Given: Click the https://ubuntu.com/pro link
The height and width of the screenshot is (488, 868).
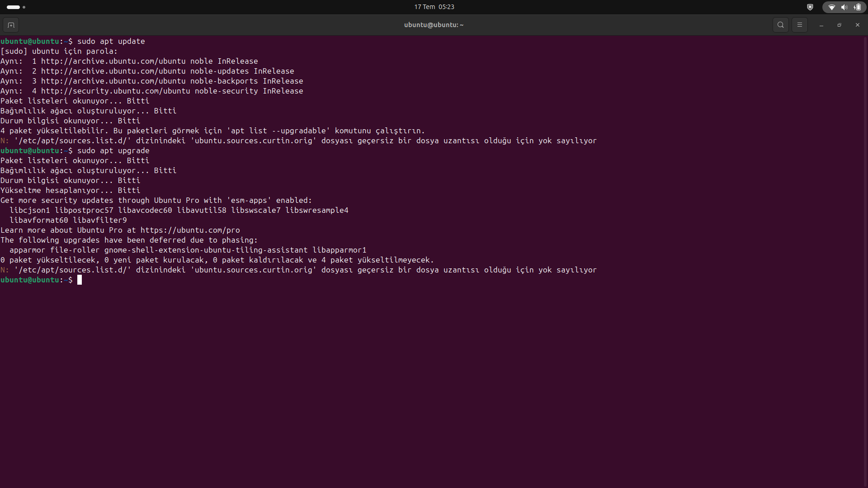Looking at the screenshot, I should [190, 230].
